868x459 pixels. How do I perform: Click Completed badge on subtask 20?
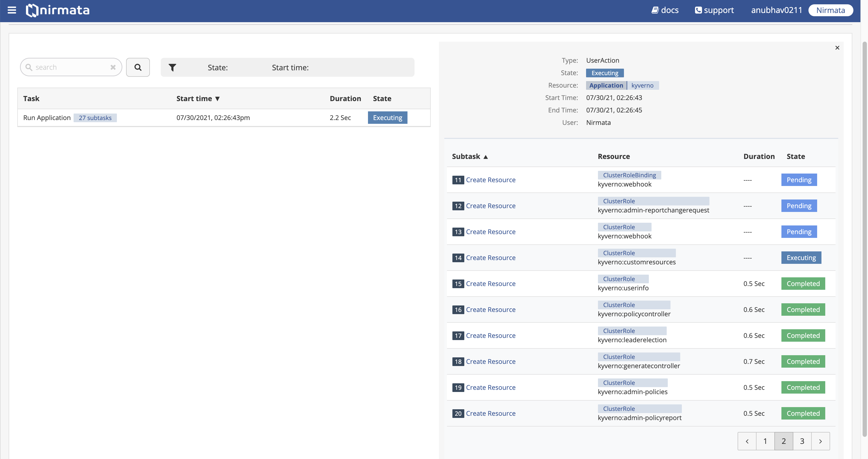point(803,414)
